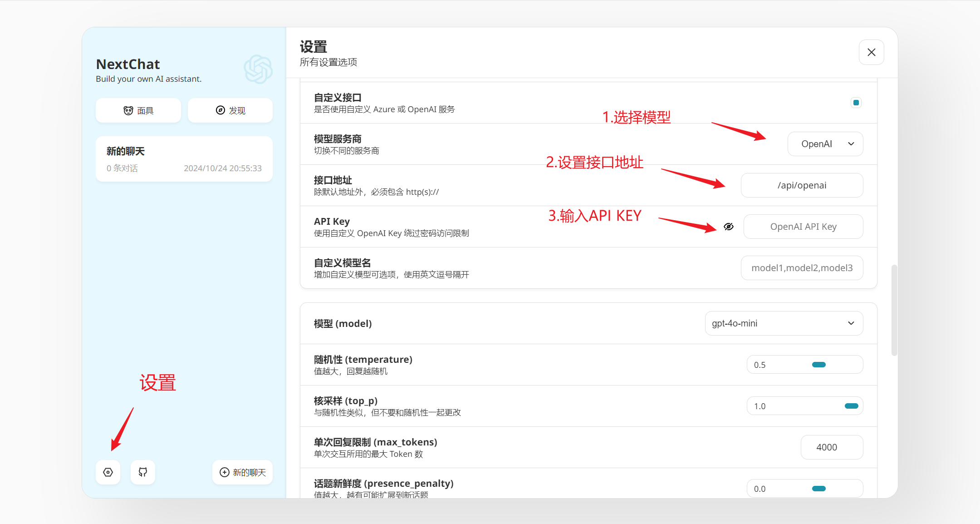Image resolution: width=980 pixels, height=524 pixels.
Task: Close the settings panel with the X button
Action: 871,52
